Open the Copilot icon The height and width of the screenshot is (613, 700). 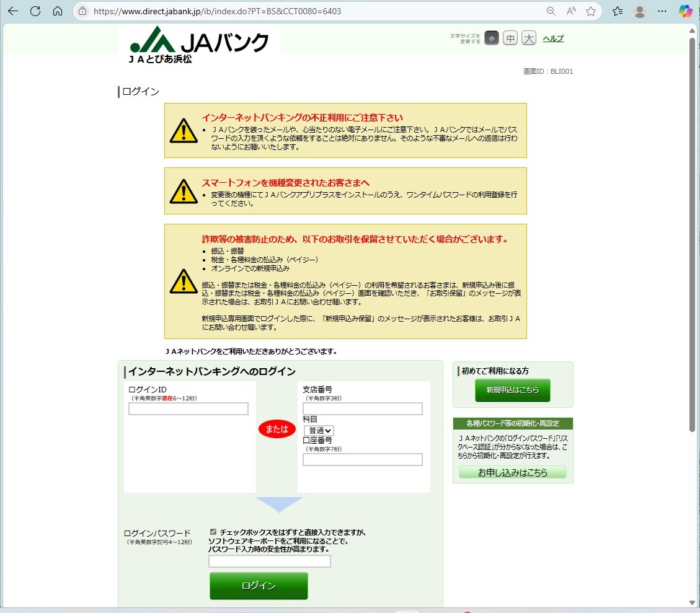(x=685, y=11)
